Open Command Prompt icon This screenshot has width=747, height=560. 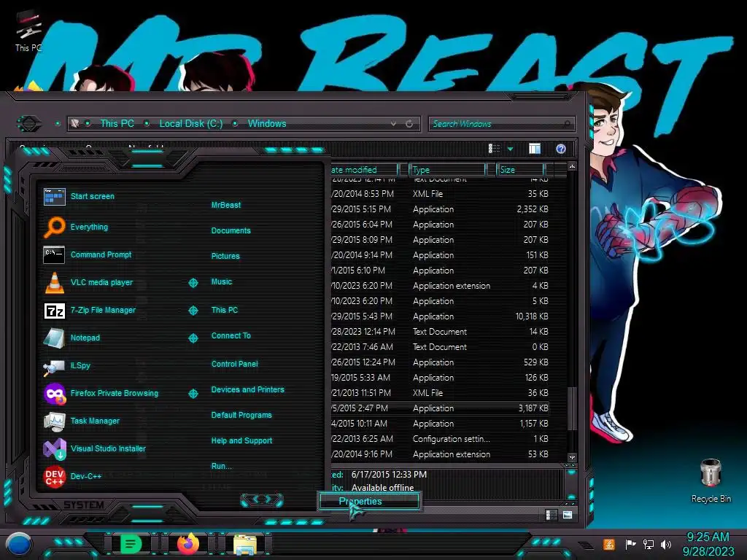coord(54,254)
